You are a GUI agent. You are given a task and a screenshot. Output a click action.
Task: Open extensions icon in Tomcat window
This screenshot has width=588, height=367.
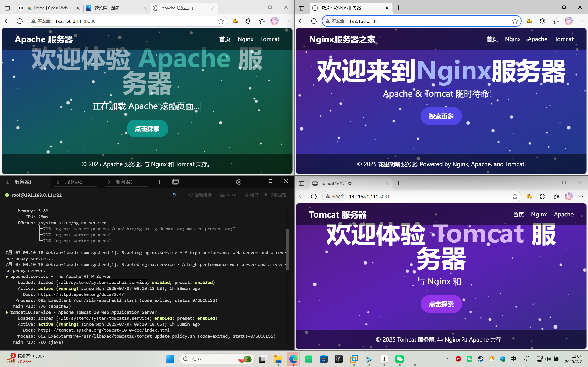tap(542, 196)
